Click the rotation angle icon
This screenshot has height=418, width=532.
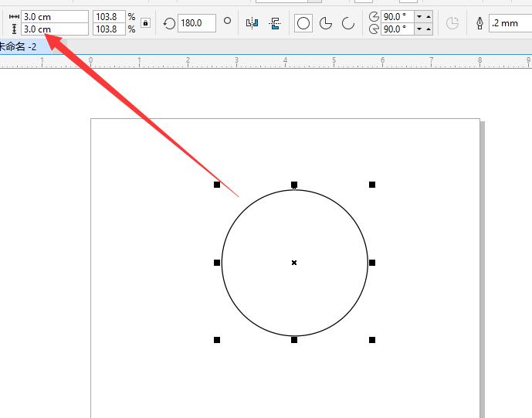(x=169, y=23)
